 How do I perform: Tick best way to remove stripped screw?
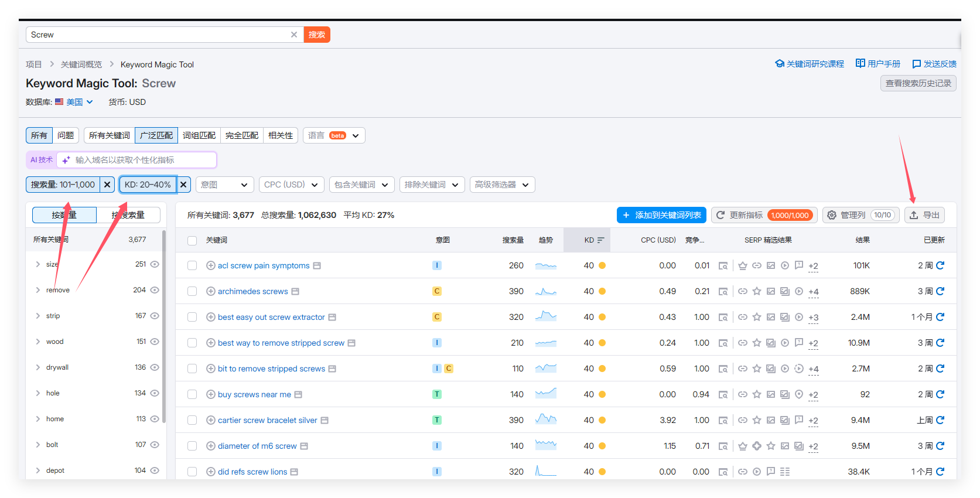click(192, 343)
